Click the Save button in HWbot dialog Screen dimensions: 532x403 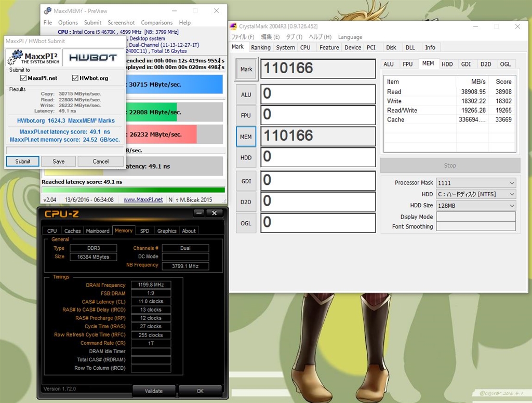click(59, 162)
